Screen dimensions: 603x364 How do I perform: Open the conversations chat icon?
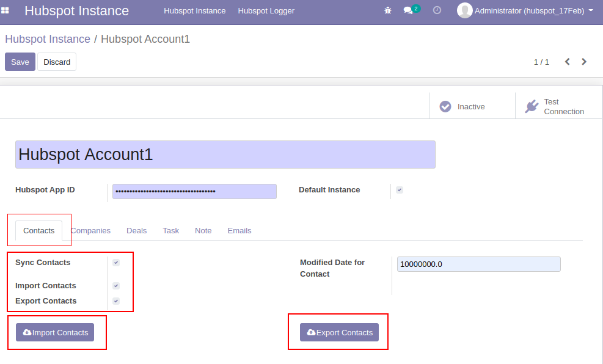coord(408,10)
